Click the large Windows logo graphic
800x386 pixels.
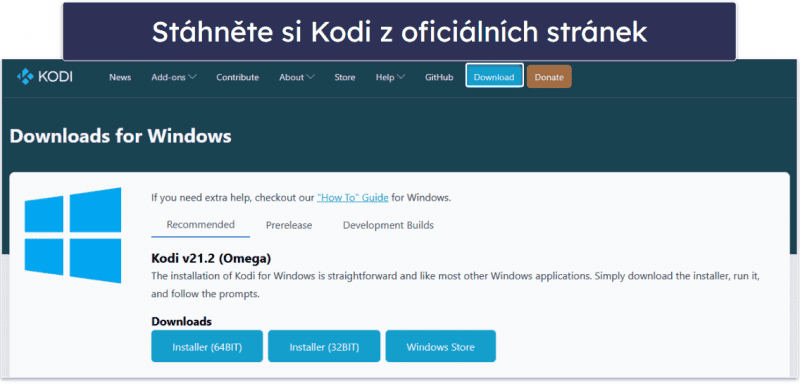73,235
